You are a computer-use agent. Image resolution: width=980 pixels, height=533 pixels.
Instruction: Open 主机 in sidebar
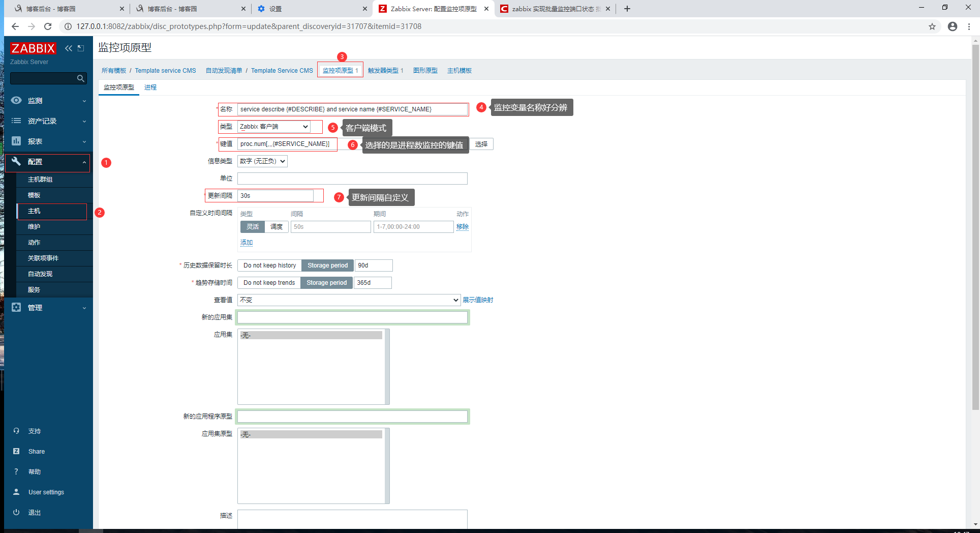(34, 211)
